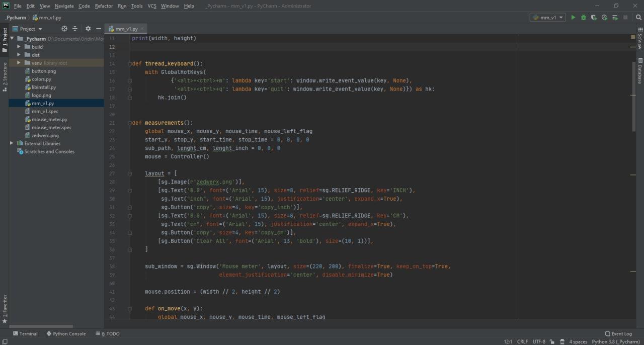Viewport: 644px width, 345px height.
Task: Start debugging mm_v1 with bug icon
Action: (584, 18)
